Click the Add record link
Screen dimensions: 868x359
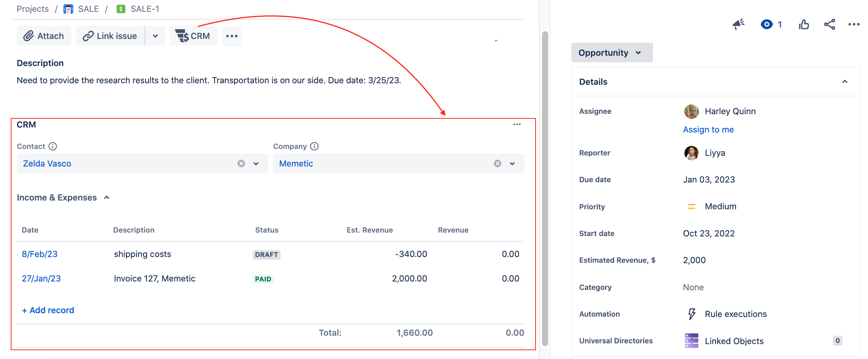point(48,310)
